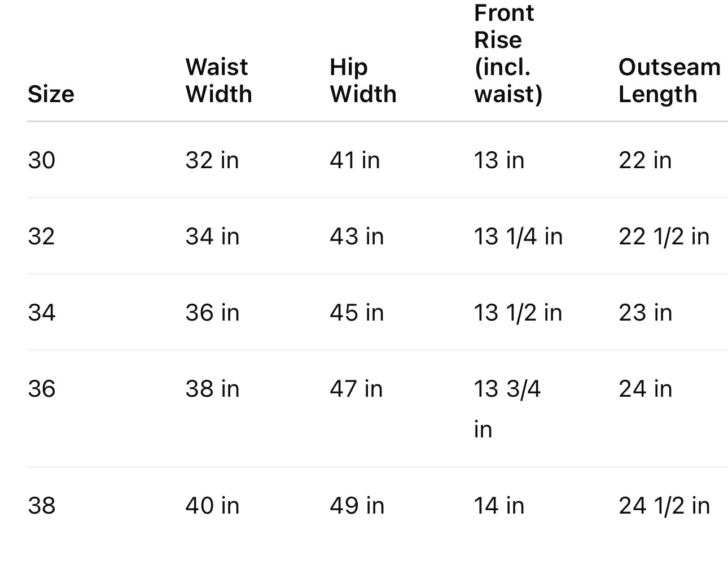Screen dimensions: 728x574
Task: Click the Size column header
Action: pos(51,94)
